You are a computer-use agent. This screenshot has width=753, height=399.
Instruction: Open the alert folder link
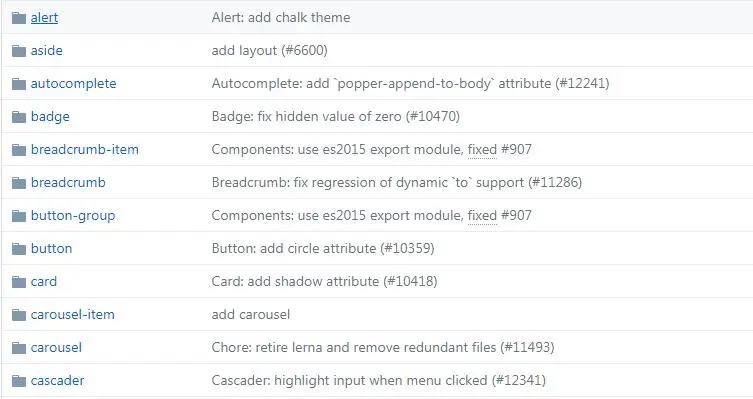[x=44, y=17]
